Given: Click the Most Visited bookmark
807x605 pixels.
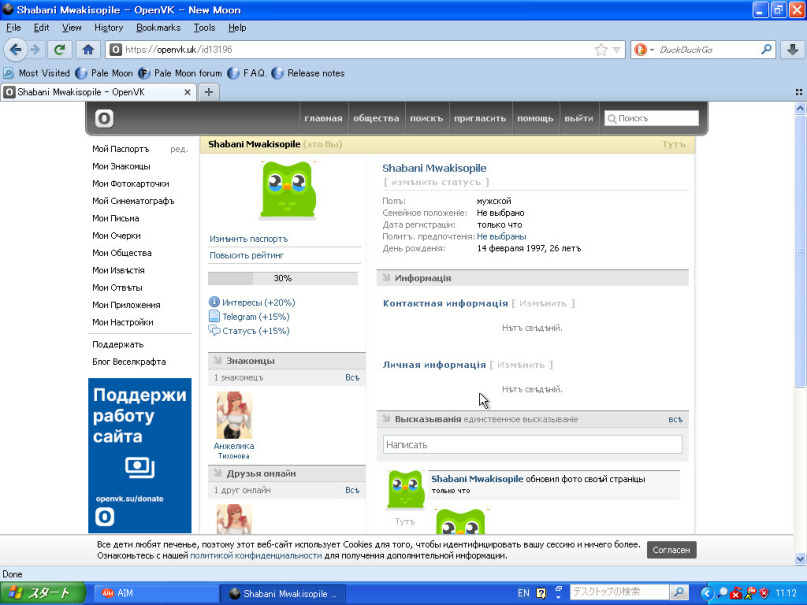Looking at the screenshot, I should coord(37,73).
